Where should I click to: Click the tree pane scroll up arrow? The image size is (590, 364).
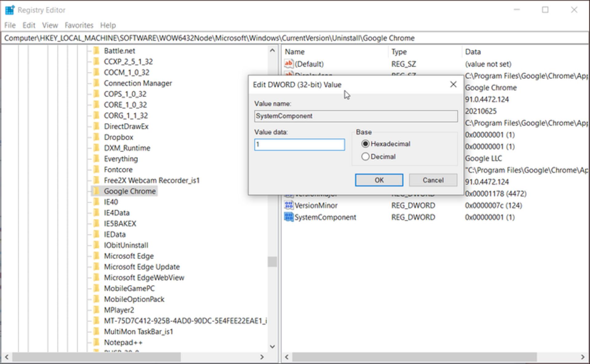click(x=272, y=50)
